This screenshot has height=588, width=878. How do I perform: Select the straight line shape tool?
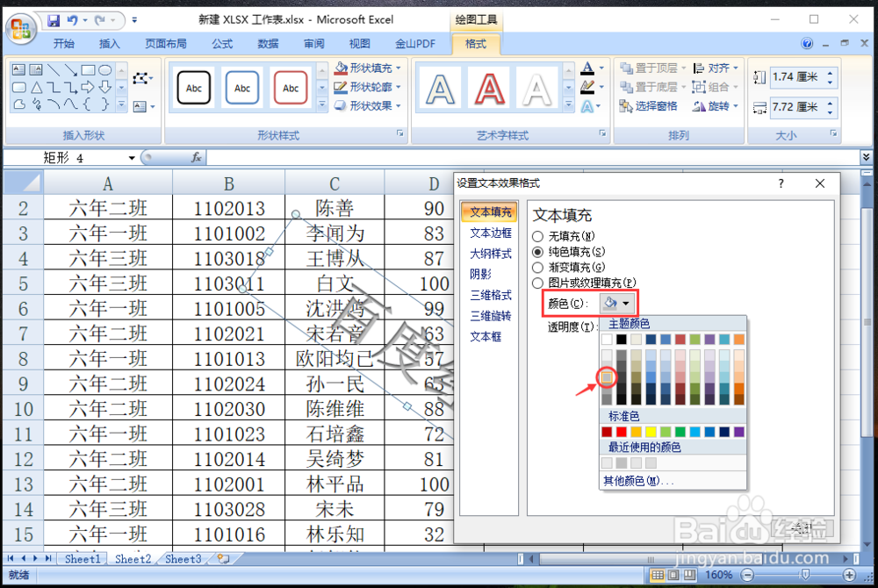coord(54,70)
